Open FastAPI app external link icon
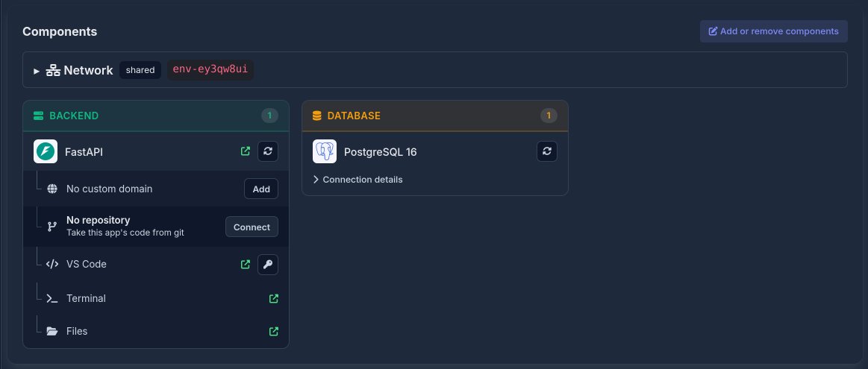This screenshot has width=868, height=369. pyautogui.click(x=246, y=151)
